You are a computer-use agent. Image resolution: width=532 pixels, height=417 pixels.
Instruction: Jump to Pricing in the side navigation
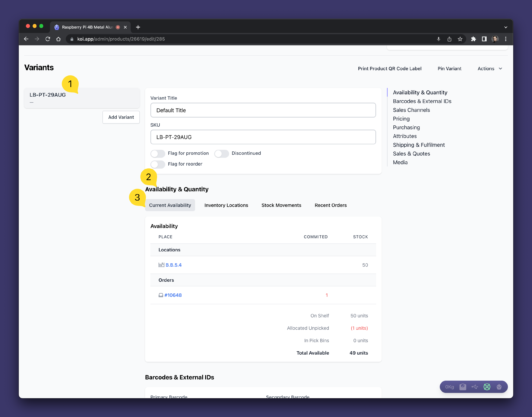[401, 119]
